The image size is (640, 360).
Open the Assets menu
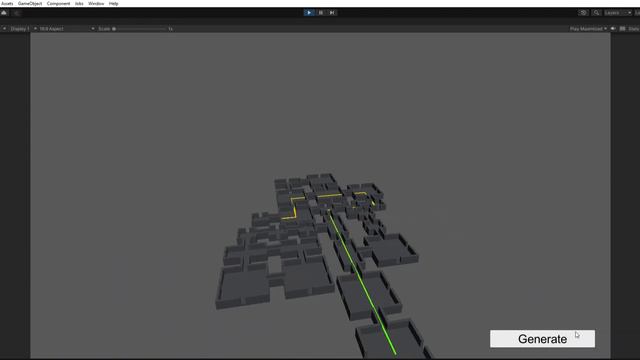click(7, 3)
